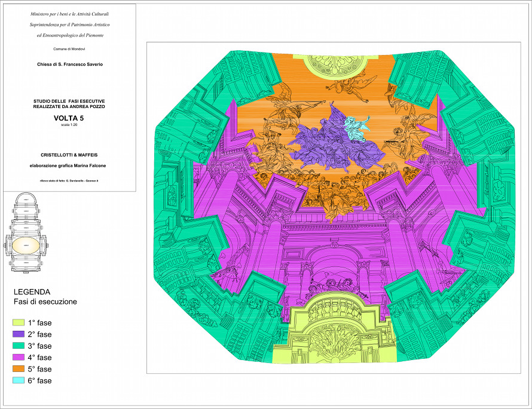532x409 pixels.
Task: Select the "4° fase" legend label
Action: coord(39,357)
